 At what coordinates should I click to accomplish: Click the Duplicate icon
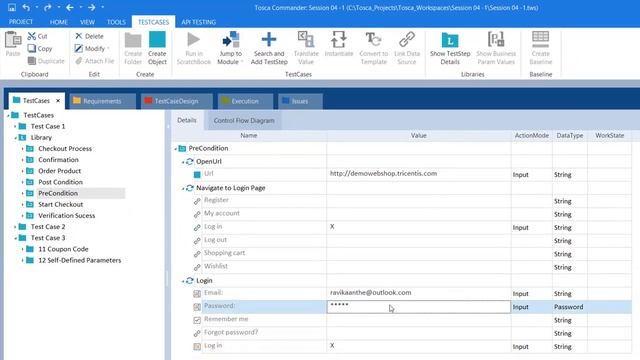click(32, 61)
